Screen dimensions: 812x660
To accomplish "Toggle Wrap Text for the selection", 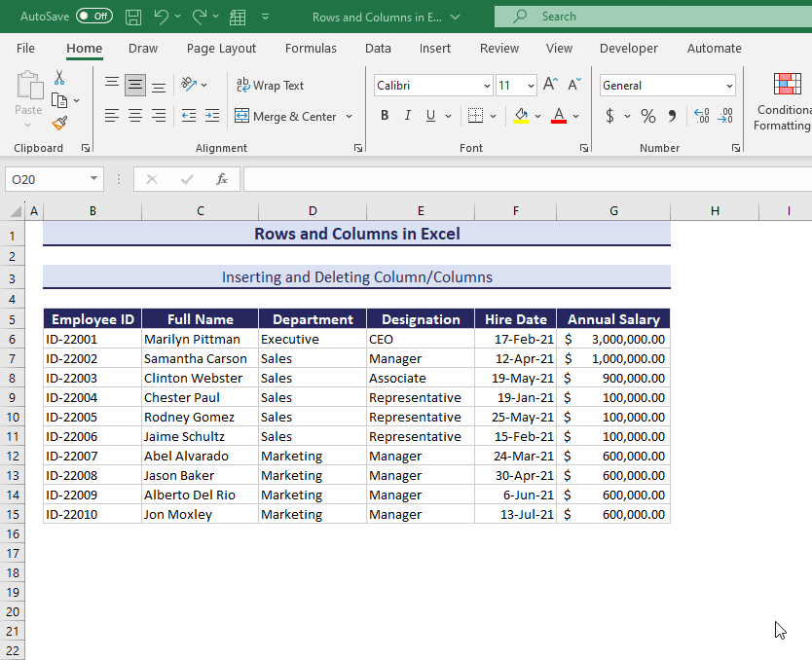I will [271, 85].
